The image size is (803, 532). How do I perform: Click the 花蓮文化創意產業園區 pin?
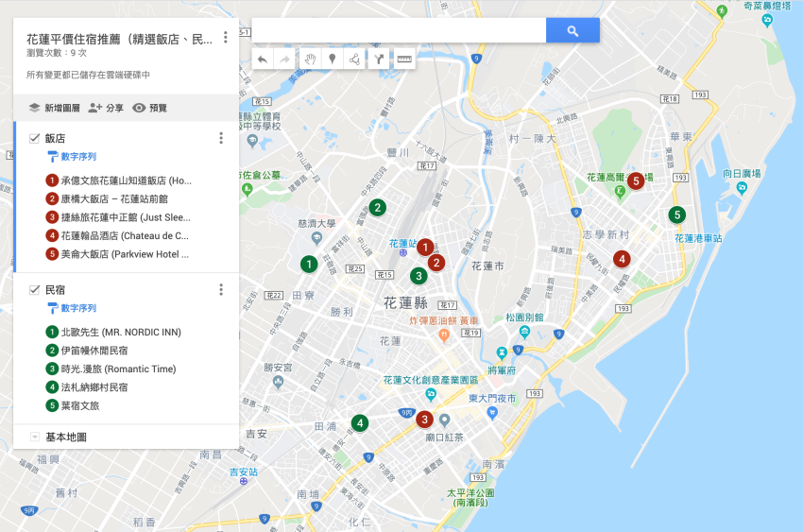point(431,394)
